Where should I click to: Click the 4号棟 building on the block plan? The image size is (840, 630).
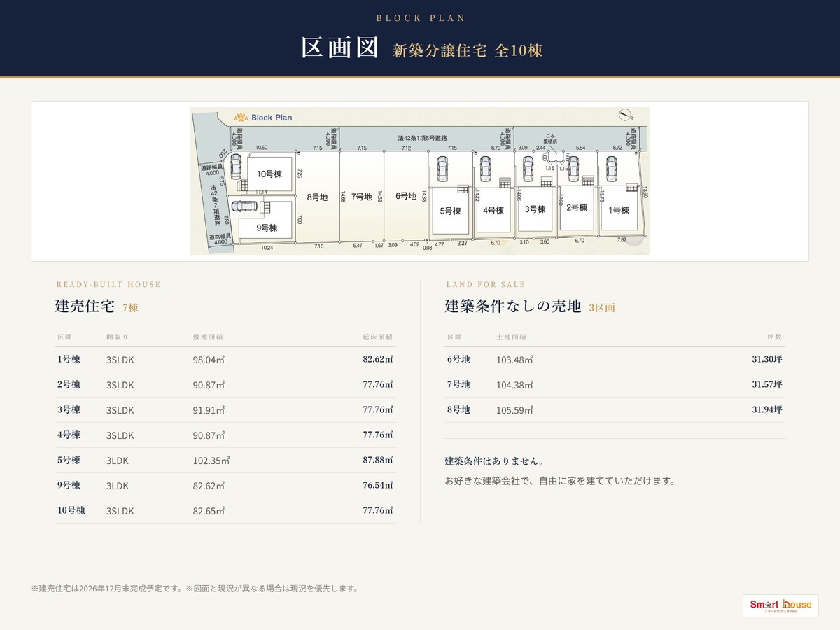tap(493, 210)
